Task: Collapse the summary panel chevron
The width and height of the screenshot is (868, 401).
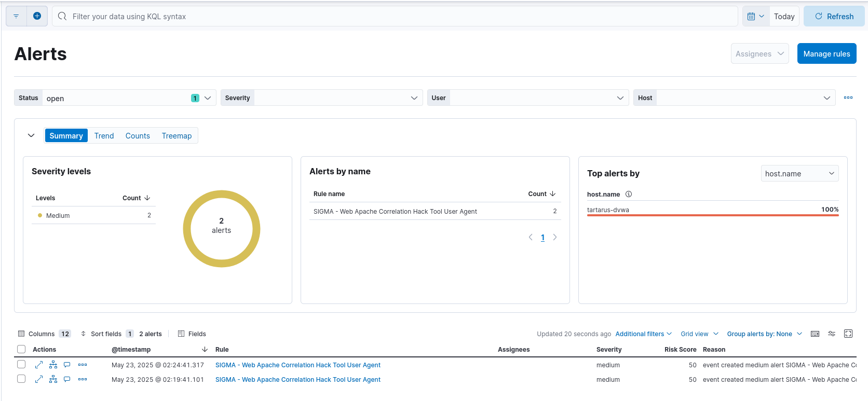Action: [31, 135]
